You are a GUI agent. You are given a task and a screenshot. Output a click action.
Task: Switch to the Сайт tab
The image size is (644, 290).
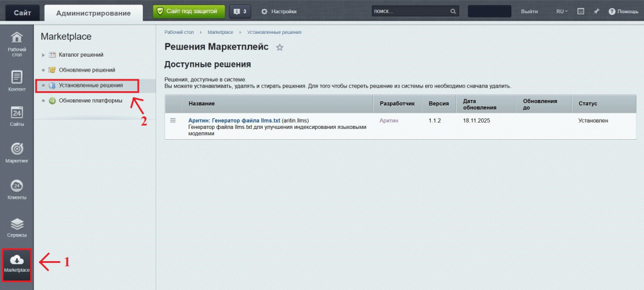[23, 12]
